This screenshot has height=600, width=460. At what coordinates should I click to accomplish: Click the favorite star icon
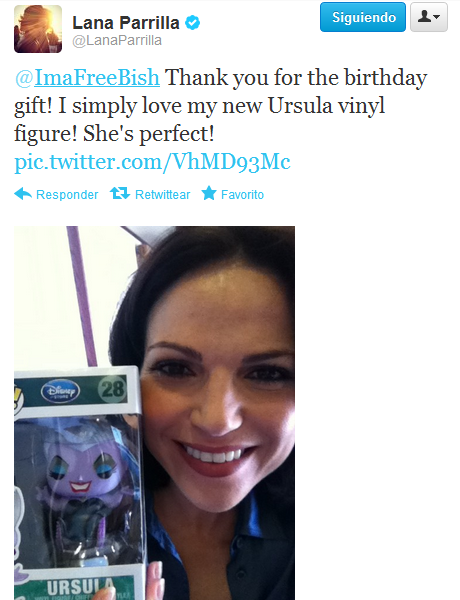click(209, 193)
